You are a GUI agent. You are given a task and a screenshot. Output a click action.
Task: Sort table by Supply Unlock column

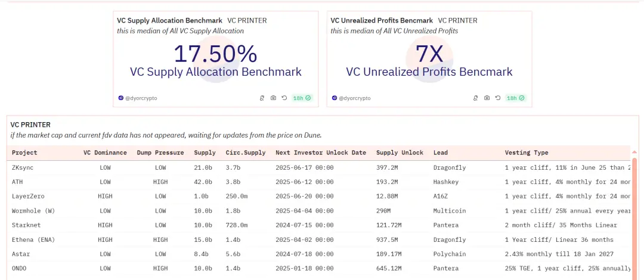tap(400, 153)
